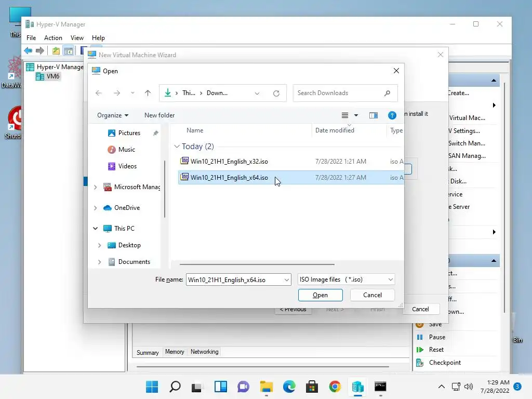532x399 pixels.
Task: Change the file view layout icon
Action: (345, 115)
